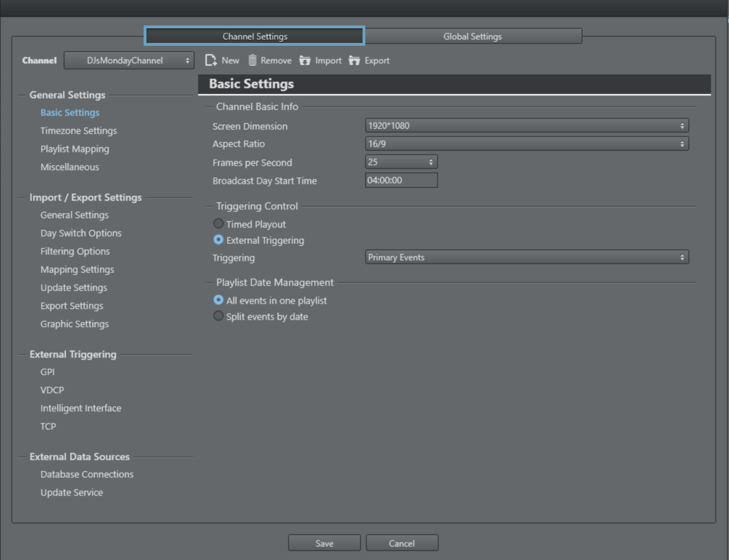Click the Export channel icon
The height and width of the screenshot is (560, 729).
355,61
